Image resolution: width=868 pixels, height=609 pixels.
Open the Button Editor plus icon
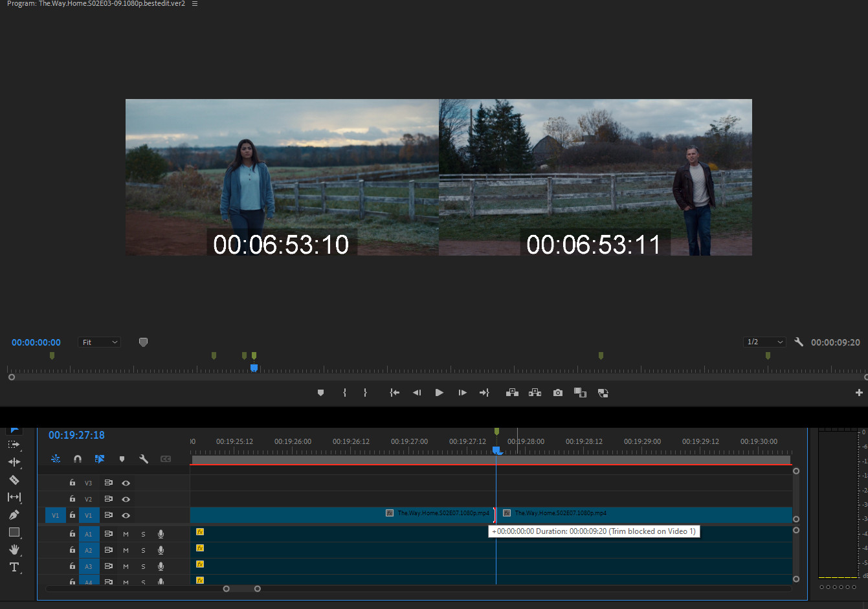pyautogui.click(x=859, y=393)
